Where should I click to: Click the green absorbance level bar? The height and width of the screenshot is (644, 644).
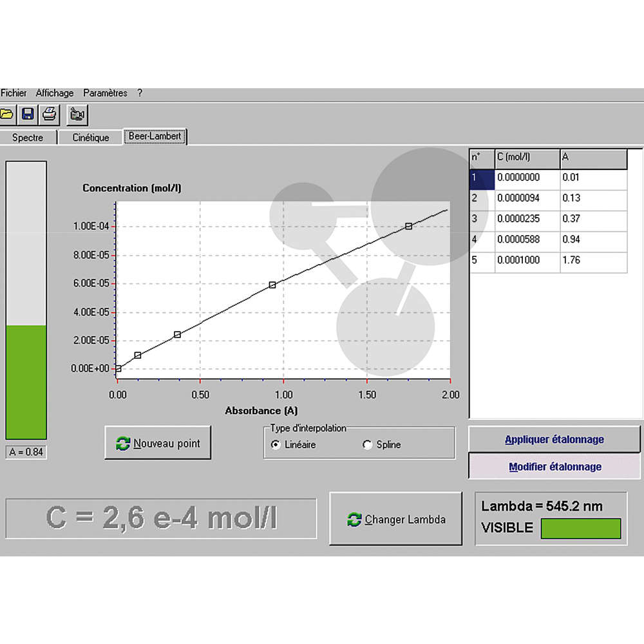[26, 383]
